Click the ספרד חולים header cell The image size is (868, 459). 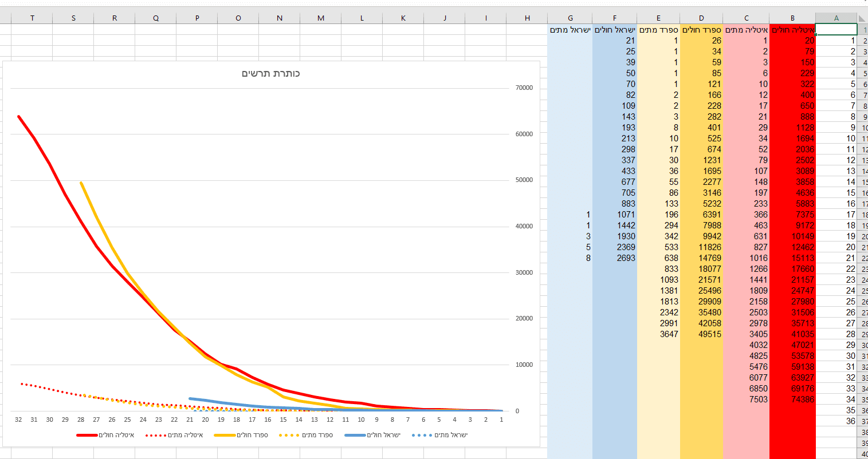701,30
